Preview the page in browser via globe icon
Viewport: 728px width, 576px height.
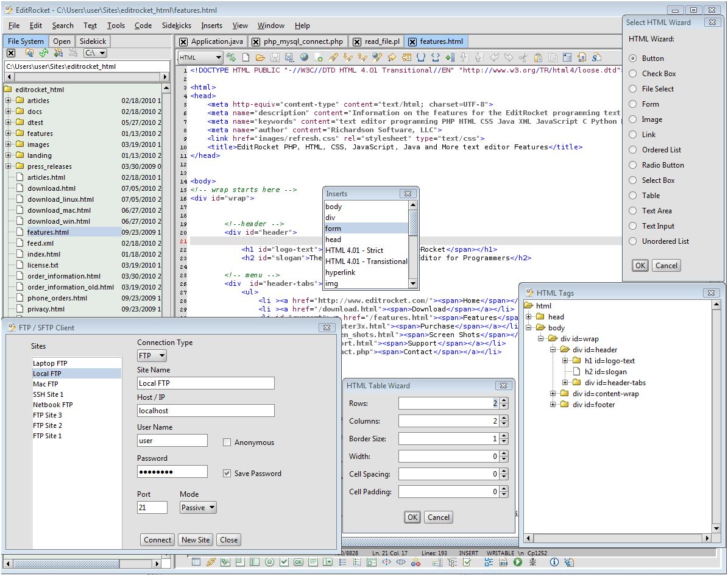click(x=305, y=57)
